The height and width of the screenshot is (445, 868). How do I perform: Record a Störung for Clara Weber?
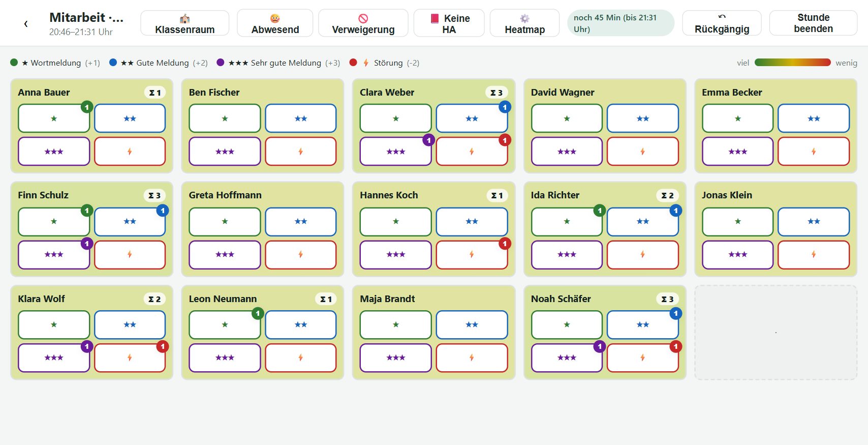(472, 152)
